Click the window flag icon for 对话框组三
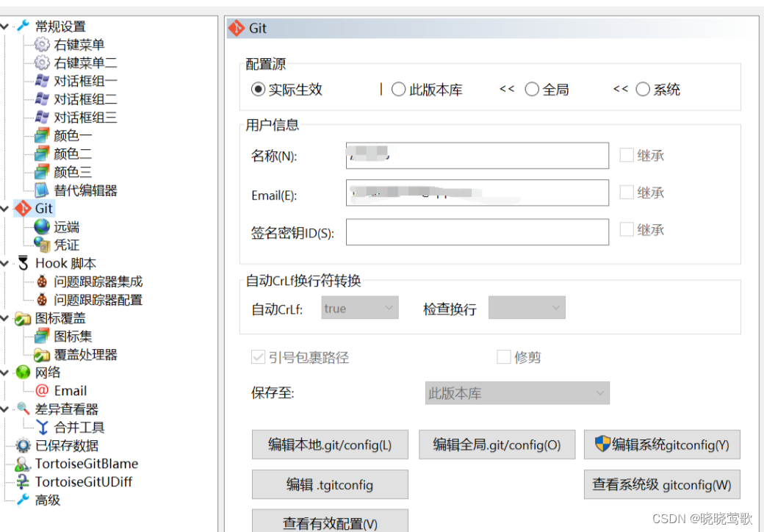Screen dimensions: 764x532 coord(42,117)
